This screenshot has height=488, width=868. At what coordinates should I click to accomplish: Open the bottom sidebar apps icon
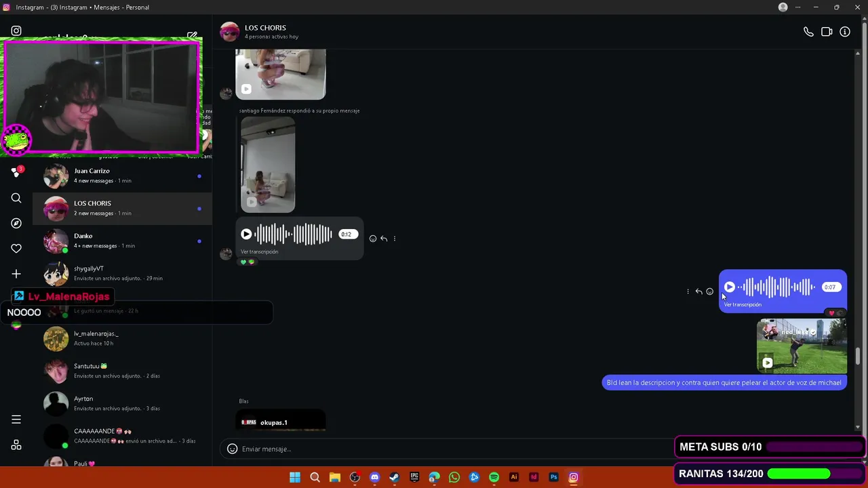(16, 445)
